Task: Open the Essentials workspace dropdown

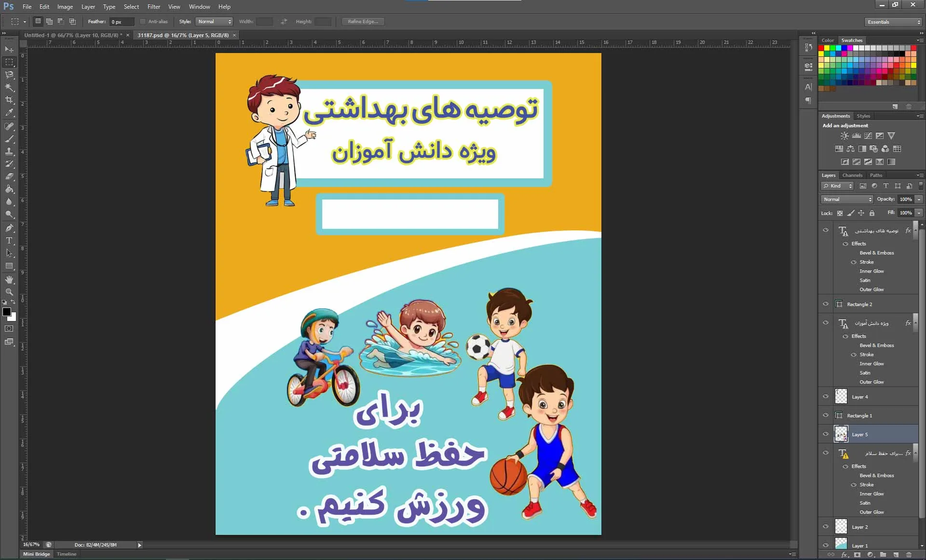Action: click(x=893, y=22)
